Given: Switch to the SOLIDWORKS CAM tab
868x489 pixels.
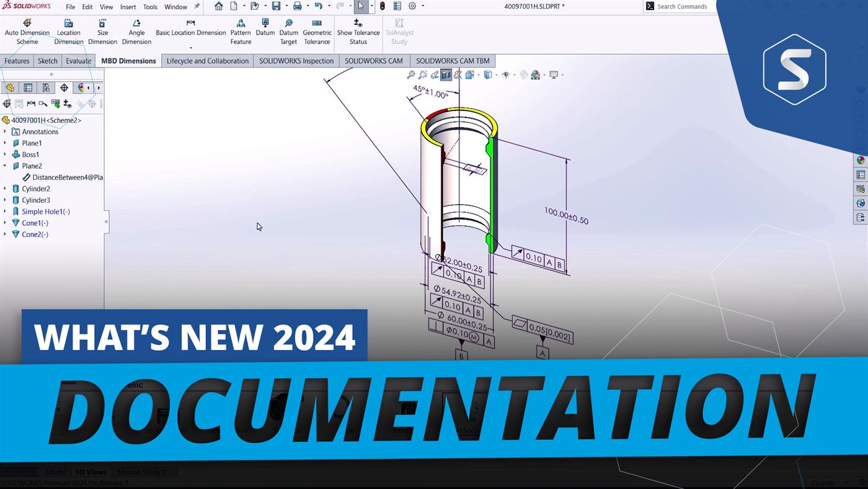Looking at the screenshot, I should click(374, 61).
